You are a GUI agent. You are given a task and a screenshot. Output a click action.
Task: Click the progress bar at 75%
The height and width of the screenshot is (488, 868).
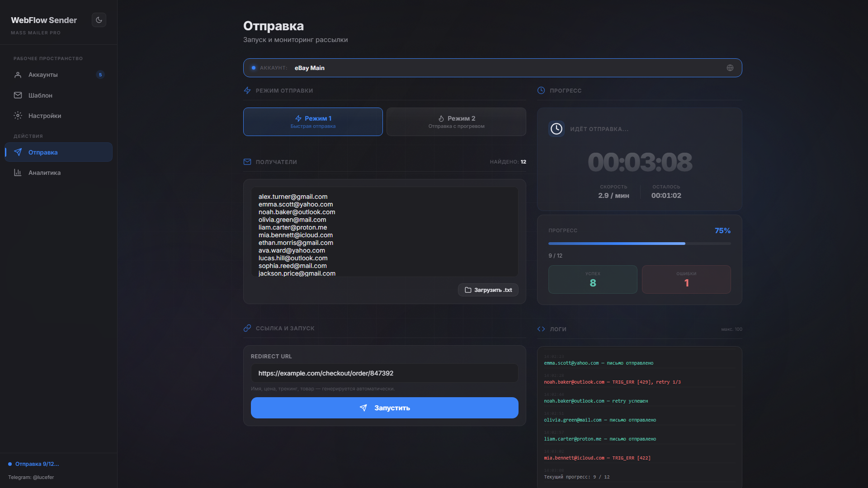point(639,244)
